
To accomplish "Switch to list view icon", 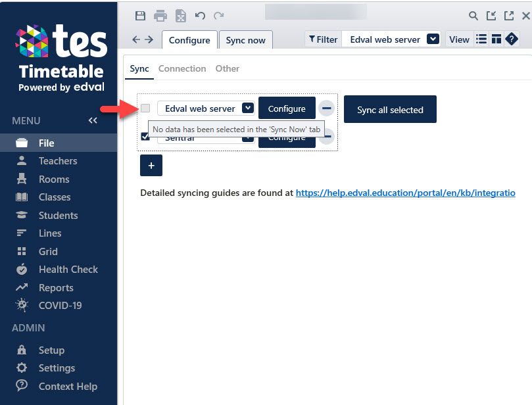I will [481, 39].
